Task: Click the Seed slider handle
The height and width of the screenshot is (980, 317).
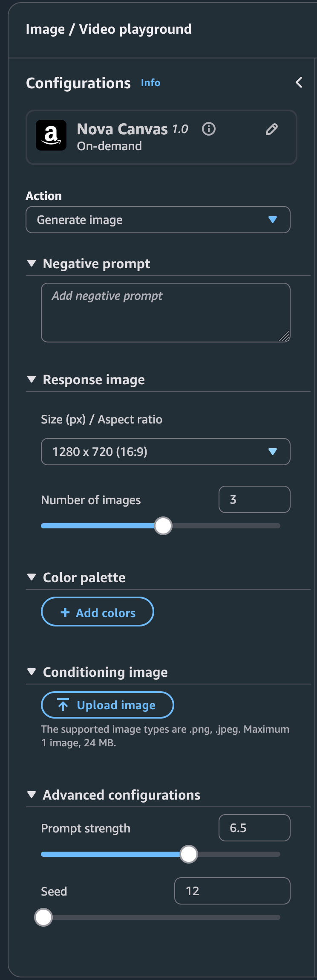Action: 43,917
